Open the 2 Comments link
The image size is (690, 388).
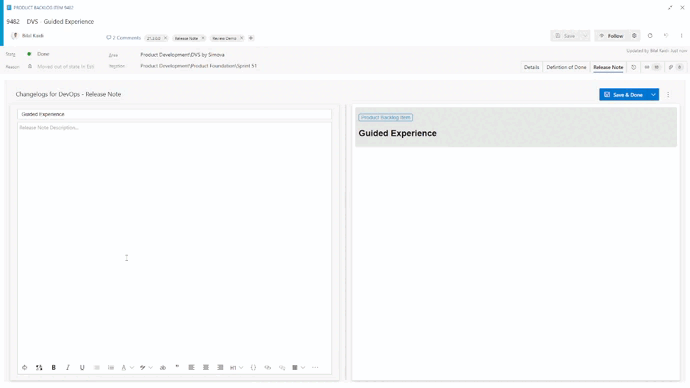(123, 38)
